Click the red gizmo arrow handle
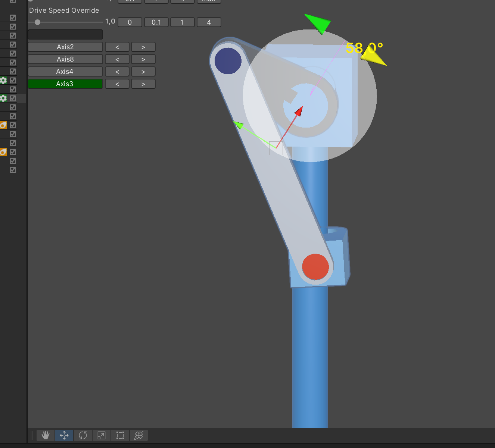Screen dimensions: 495x448 click(299, 111)
